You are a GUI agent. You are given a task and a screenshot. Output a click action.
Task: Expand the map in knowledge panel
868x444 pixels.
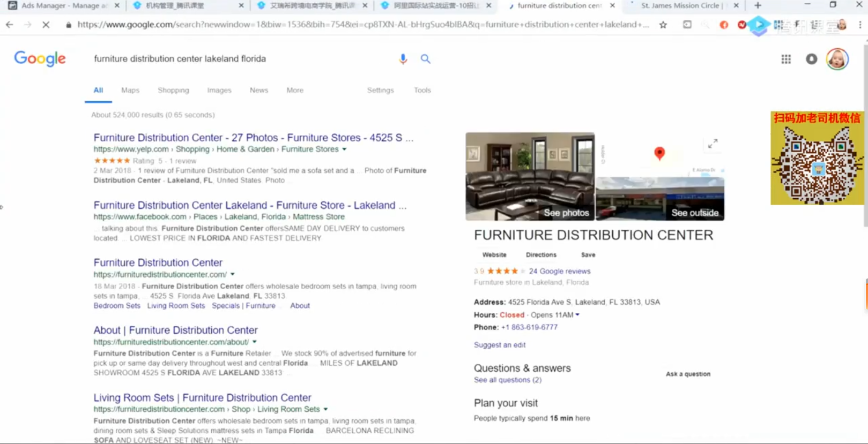click(x=713, y=144)
